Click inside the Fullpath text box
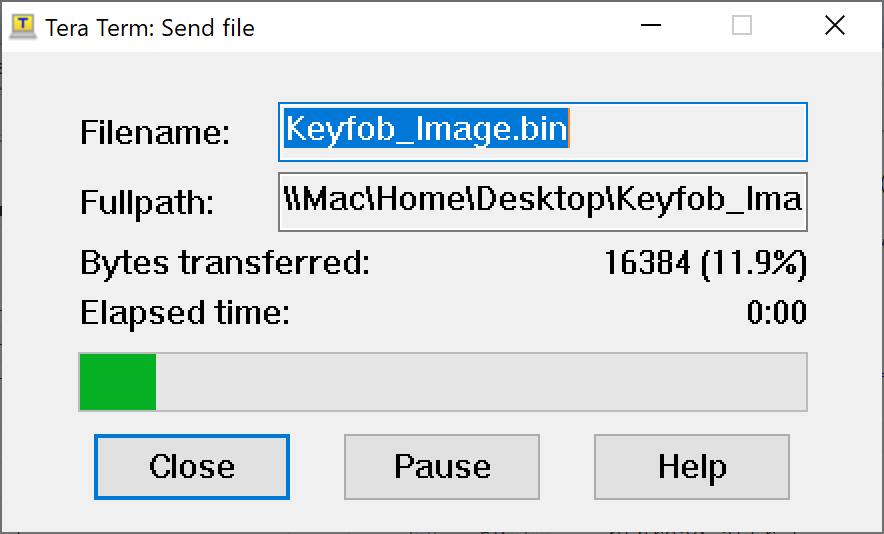The width and height of the screenshot is (884, 534). point(542,201)
